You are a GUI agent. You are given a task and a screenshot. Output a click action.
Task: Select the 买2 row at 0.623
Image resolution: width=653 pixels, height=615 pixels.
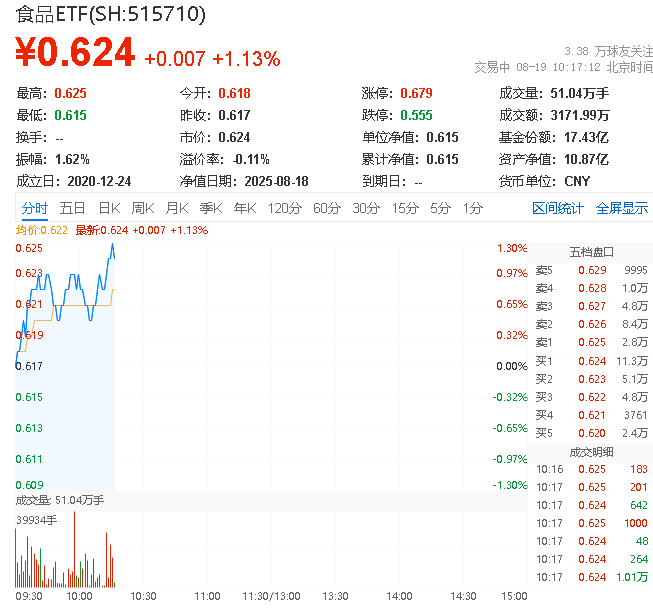pos(591,379)
